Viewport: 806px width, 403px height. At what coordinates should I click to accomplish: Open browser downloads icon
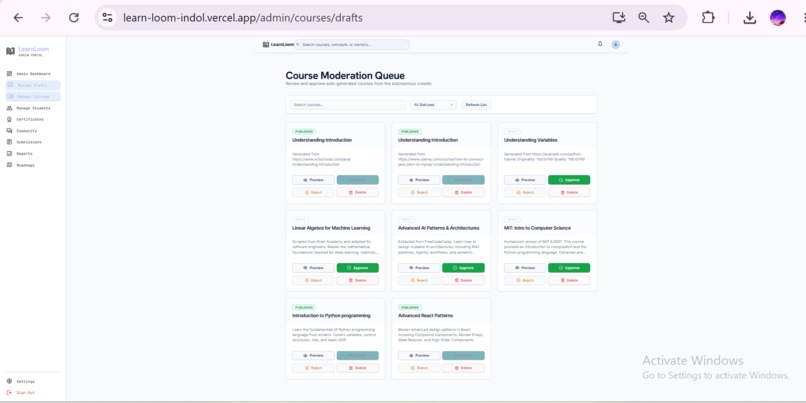749,18
